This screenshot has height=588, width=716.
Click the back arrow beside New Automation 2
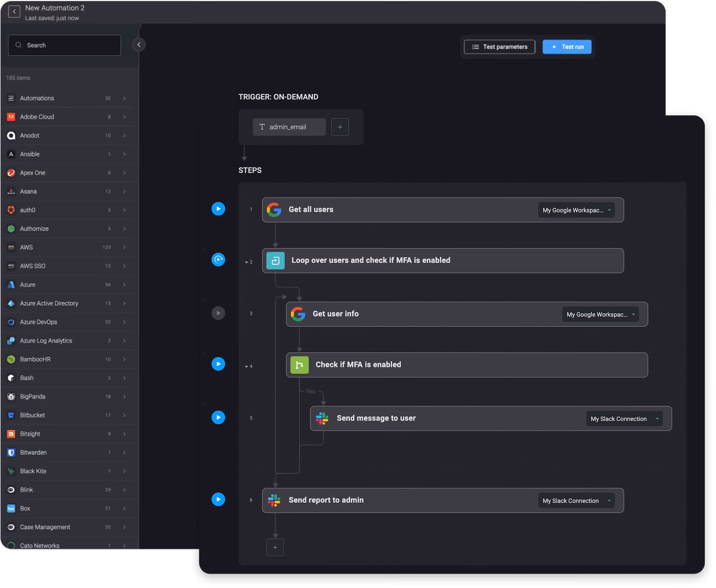point(14,12)
